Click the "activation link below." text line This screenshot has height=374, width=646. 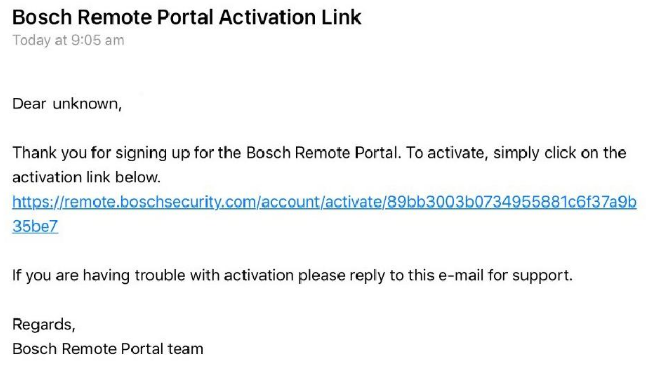coord(87,177)
